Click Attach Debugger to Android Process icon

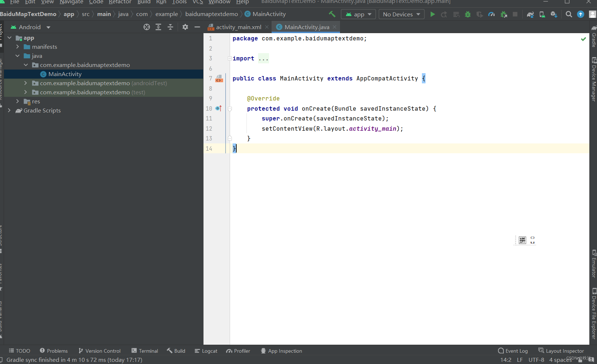click(x=504, y=14)
